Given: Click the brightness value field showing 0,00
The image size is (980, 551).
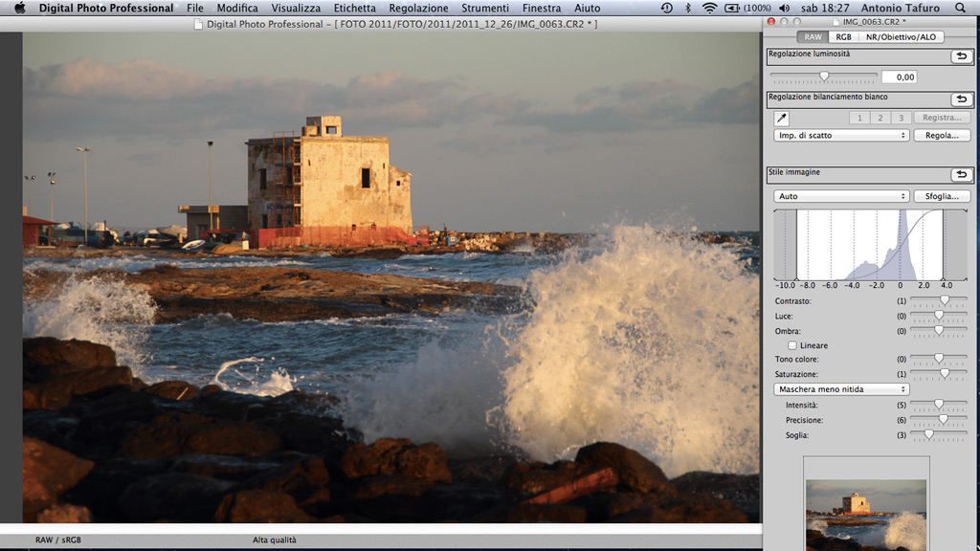Looking at the screenshot, I should pyautogui.click(x=900, y=77).
